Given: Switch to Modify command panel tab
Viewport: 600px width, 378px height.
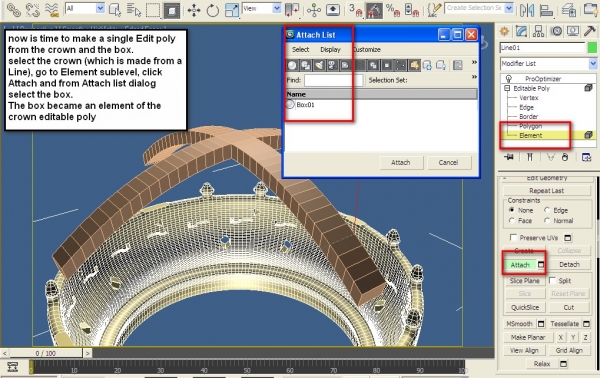Looking at the screenshot, I should (522, 31).
